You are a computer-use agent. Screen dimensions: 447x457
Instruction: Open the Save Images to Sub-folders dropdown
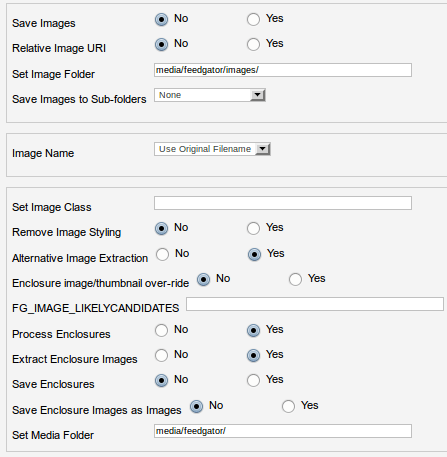click(x=210, y=95)
